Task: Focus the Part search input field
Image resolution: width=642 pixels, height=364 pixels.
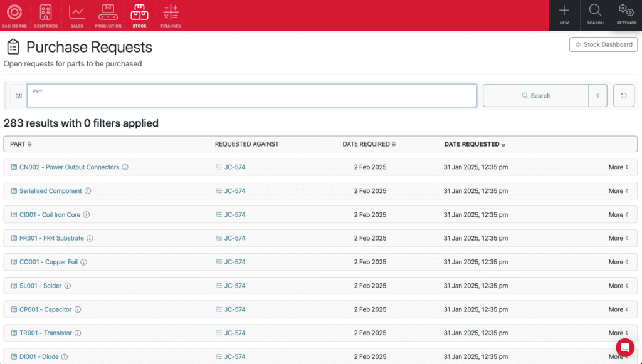Action: tap(251, 96)
